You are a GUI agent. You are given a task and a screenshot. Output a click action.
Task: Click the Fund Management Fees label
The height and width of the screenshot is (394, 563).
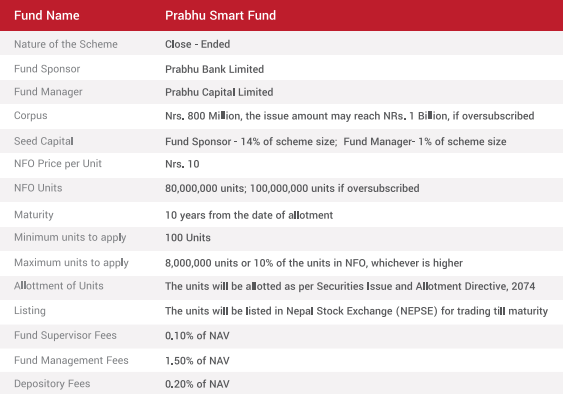(71, 360)
